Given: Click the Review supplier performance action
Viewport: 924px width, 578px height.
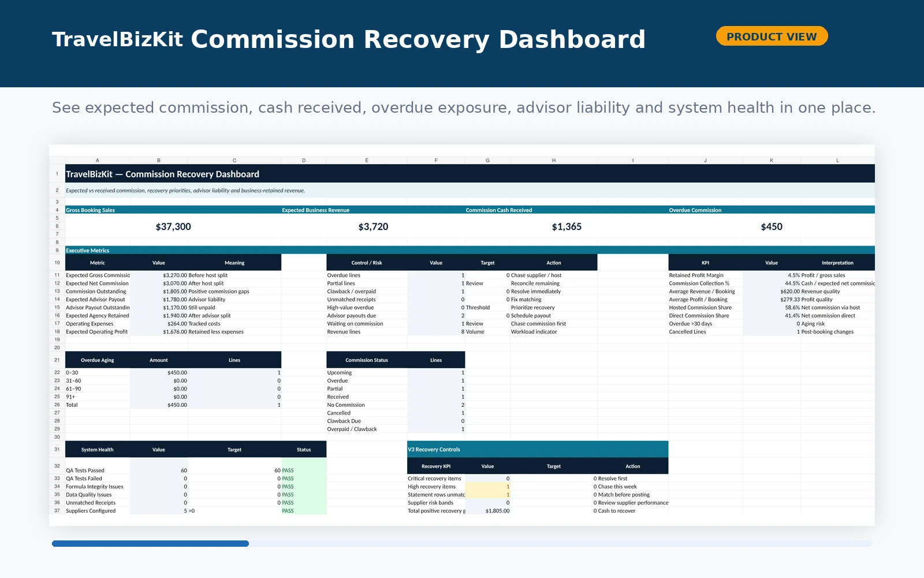Looking at the screenshot, I should coord(633,503).
